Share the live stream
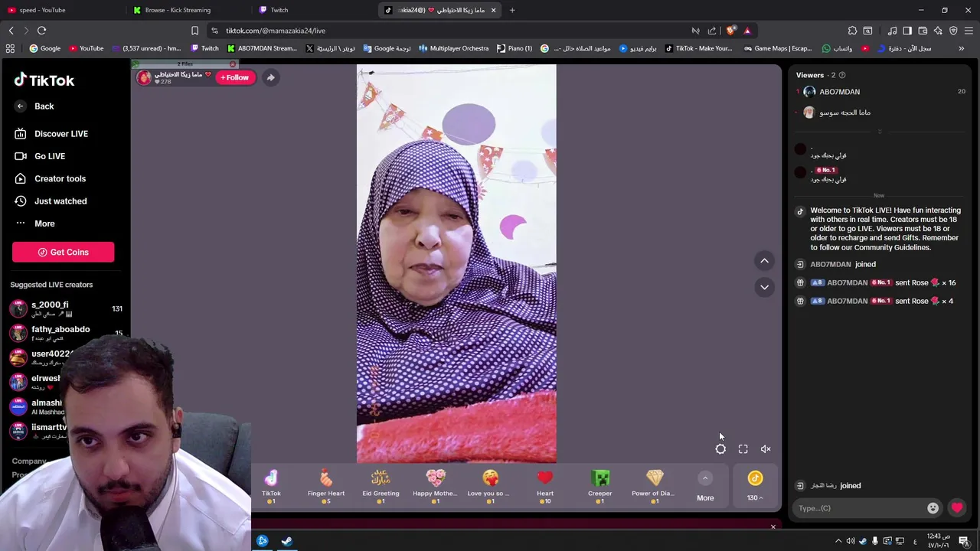The height and width of the screenshot is (551, 980). click(x=270, y=77)
